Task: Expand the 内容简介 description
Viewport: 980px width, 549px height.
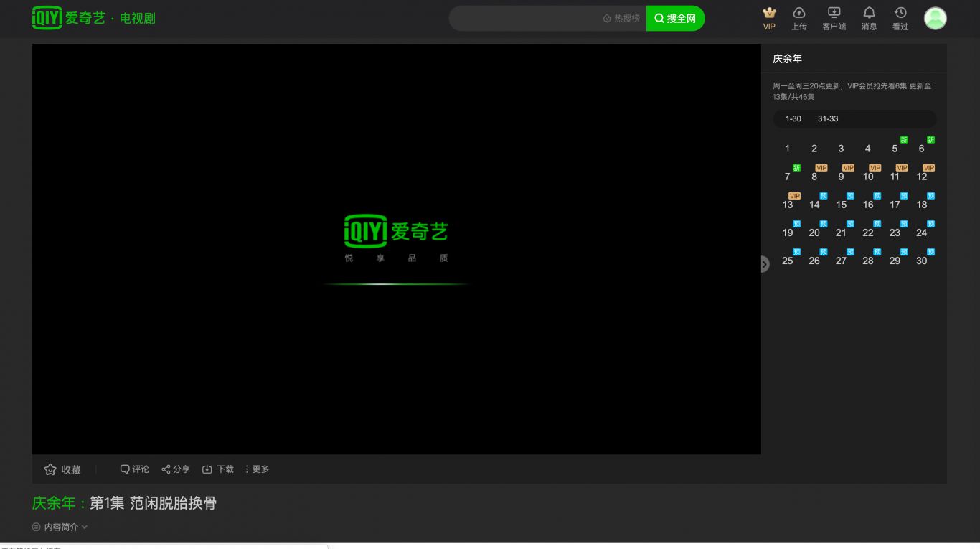Action: [60, 527]
